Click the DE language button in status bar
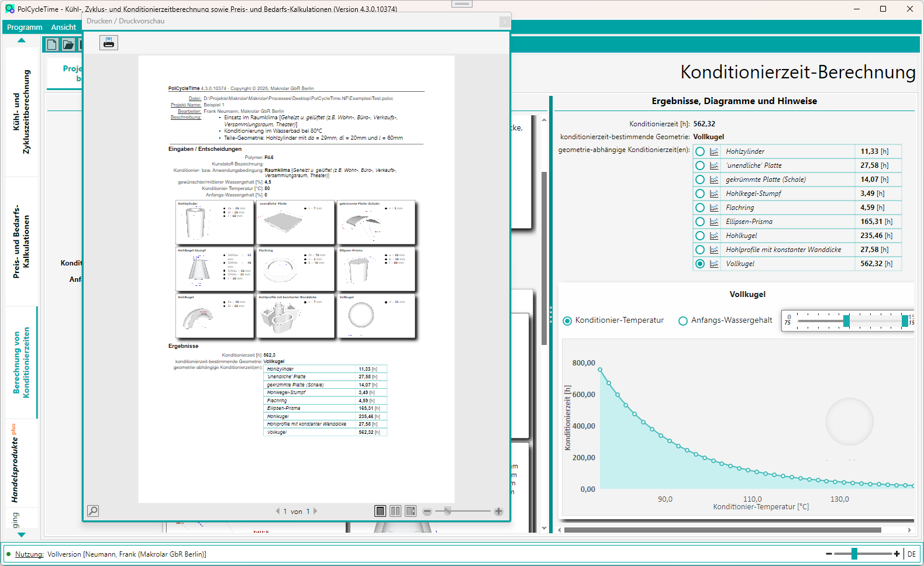Image resolution: width=924 pixels, height=566 pixels. point(912,554)
